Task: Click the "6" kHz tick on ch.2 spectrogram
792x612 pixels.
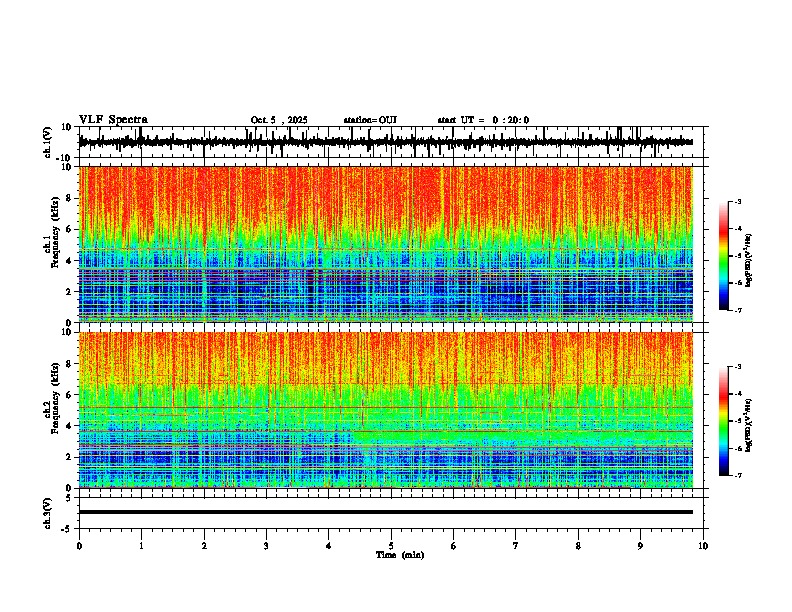Action: pyautogui.click(x=69, y=395)
